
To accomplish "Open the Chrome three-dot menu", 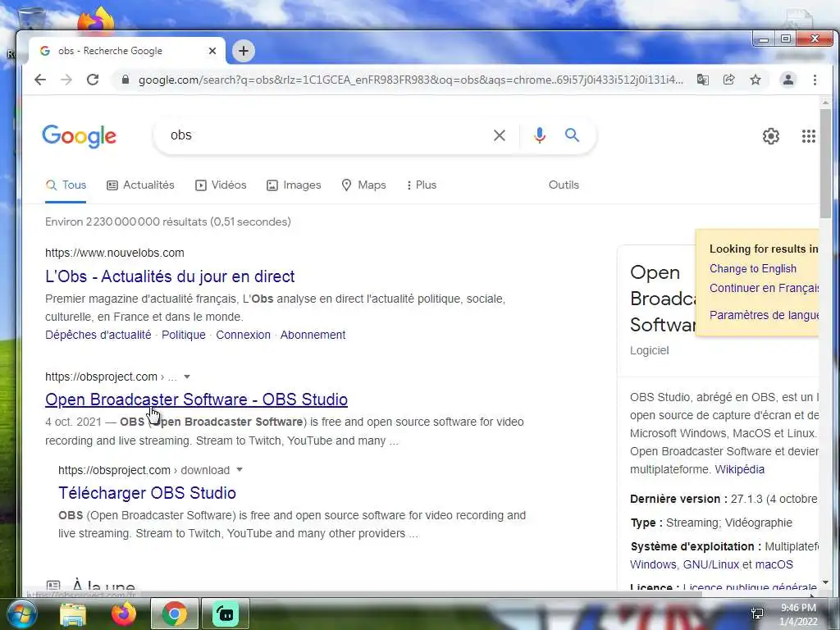I will click(815, 80).
